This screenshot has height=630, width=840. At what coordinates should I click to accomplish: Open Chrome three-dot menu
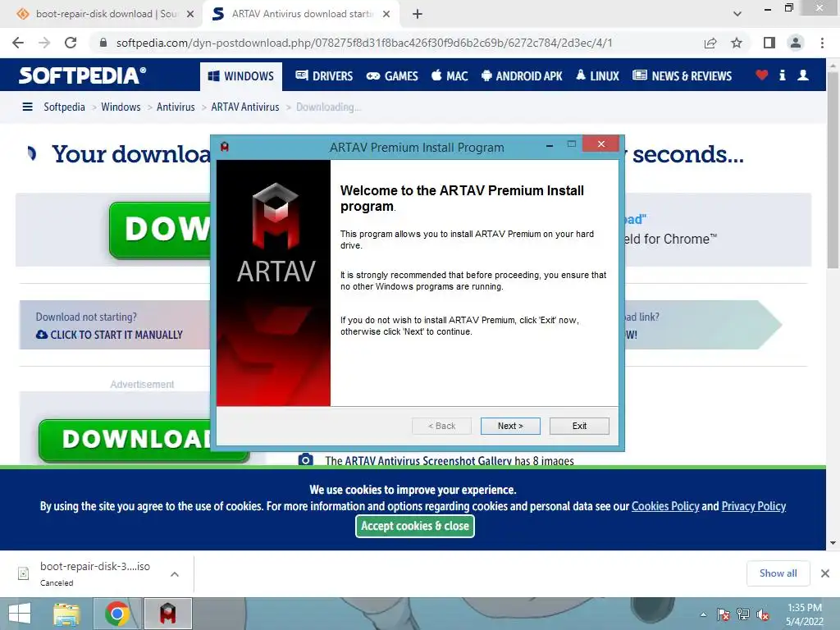tap(822, 43)
